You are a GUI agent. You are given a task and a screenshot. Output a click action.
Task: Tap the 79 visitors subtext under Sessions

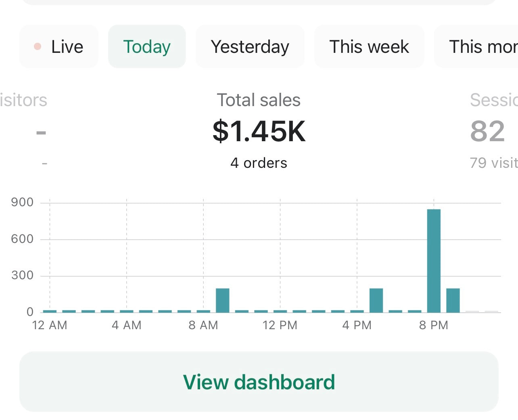click(493, 163)
